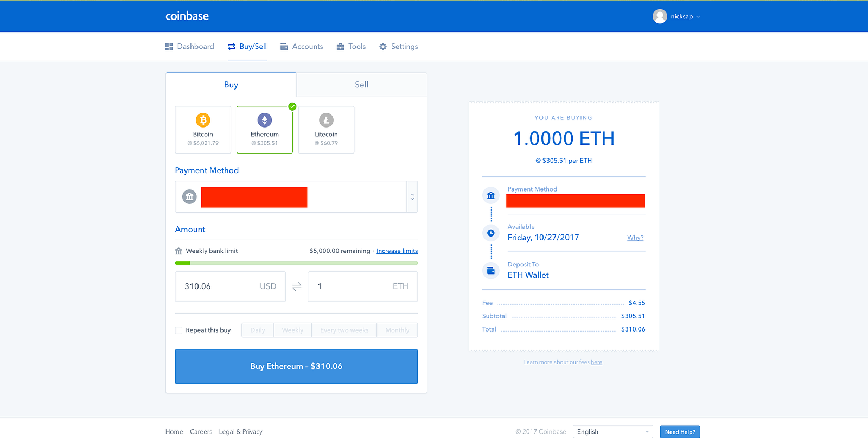This screenshot has height=446, width=868.
Task: Click the Ethereum coin icon
Action: tap(265, 120)
